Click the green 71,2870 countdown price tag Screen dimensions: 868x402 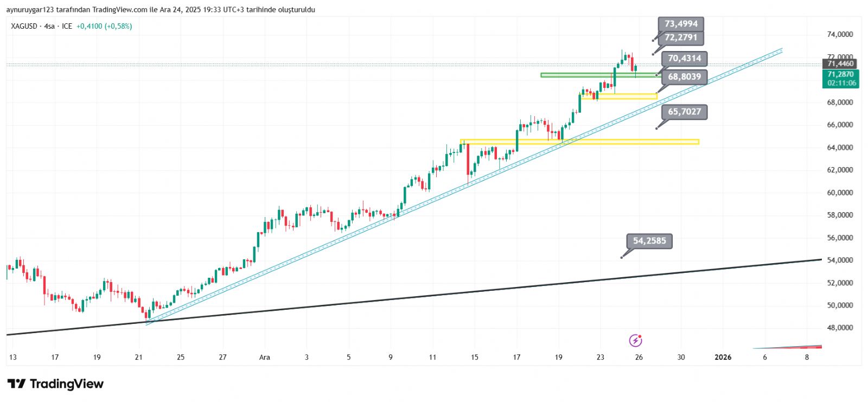point(840,79)
